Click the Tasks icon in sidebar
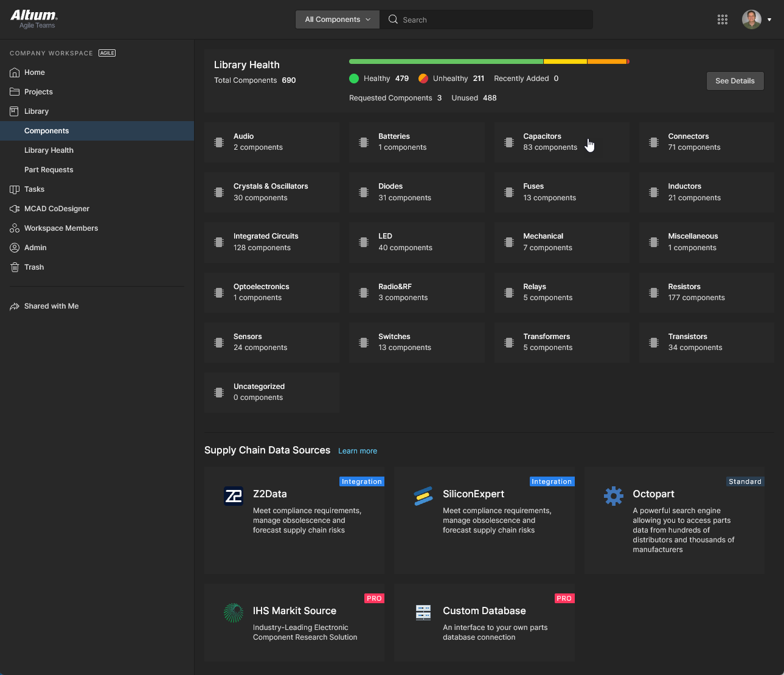The height and width of the screenshot is (675, 784). (15, 189)
